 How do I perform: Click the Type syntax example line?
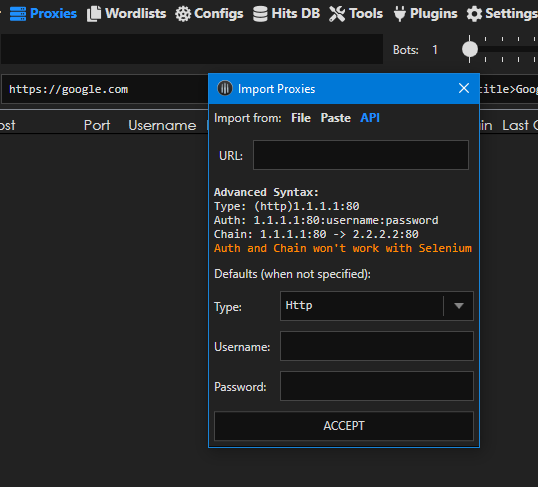pyautogui.click(x=287, y=206)
